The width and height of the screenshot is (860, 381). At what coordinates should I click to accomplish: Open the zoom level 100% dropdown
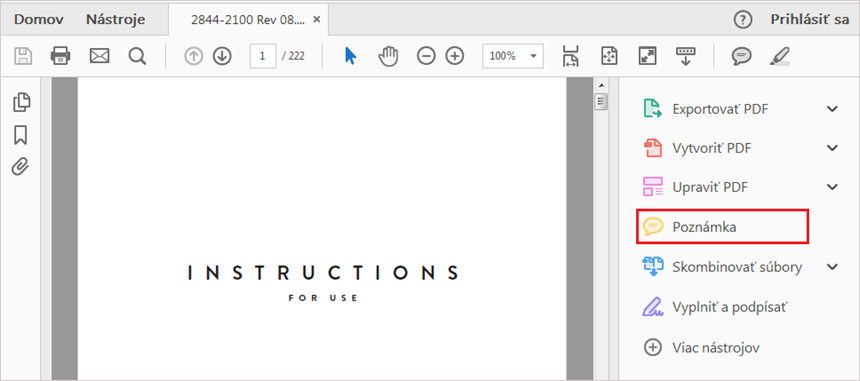pos(513,56)
